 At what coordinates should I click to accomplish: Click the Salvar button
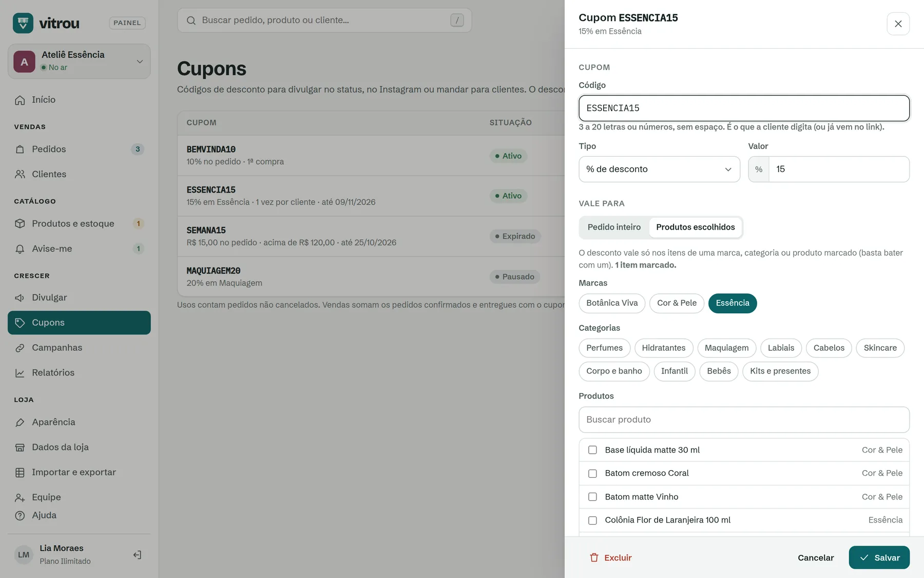[x=879, y=557]
